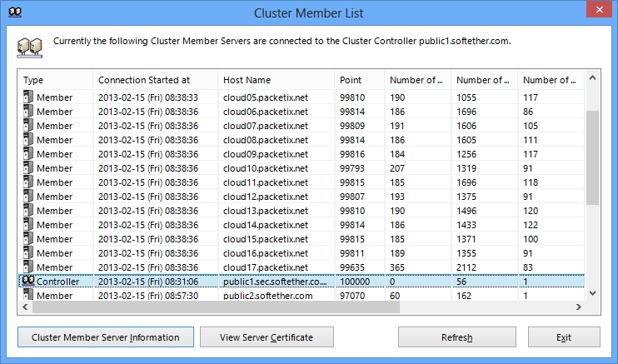Sort by the Point column header

point(360,80)
